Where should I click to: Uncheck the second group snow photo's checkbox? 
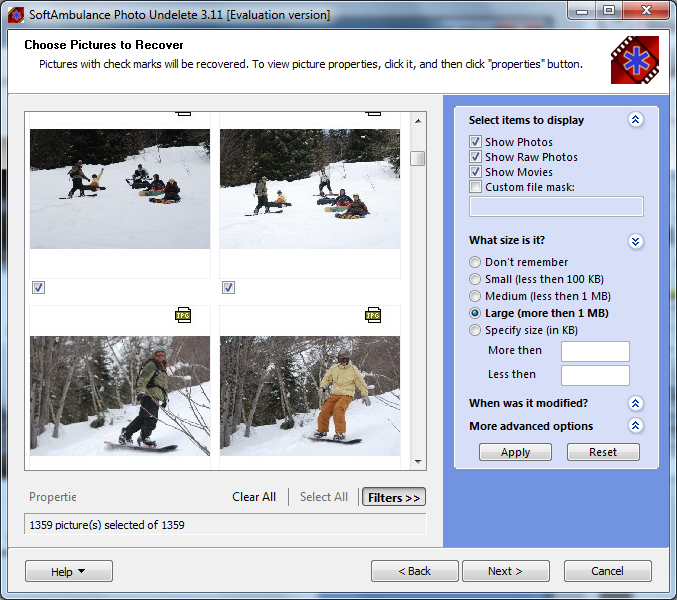[228, 287]
